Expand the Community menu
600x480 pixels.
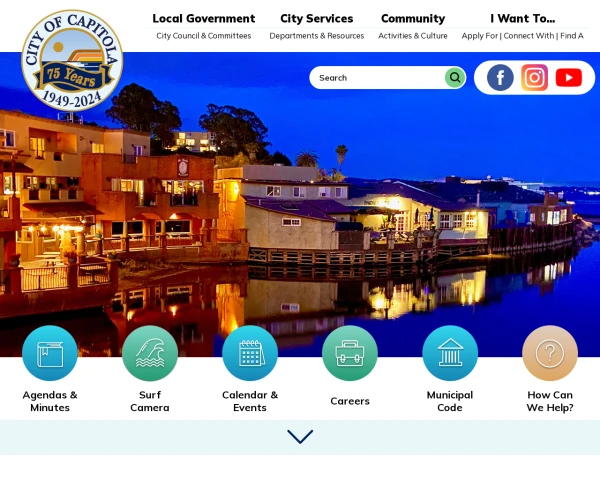point(413,19)
